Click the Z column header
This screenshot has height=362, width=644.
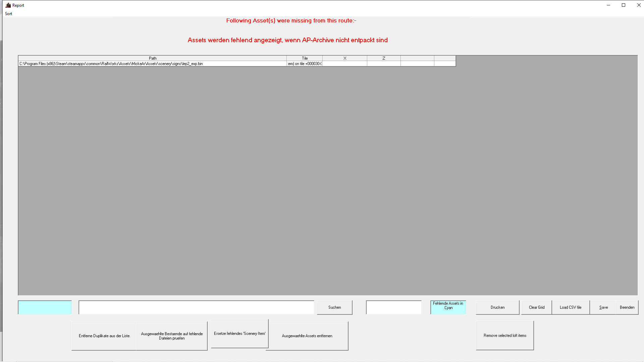(384, 58)
